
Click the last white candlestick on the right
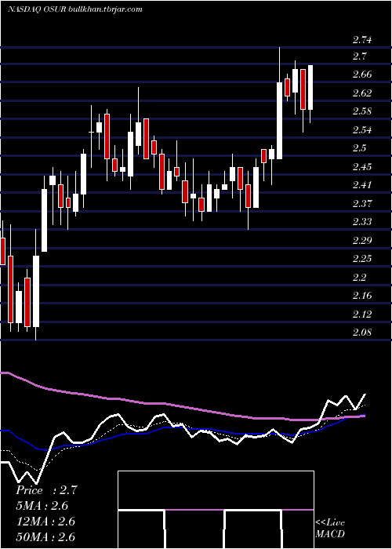[310, 88]
